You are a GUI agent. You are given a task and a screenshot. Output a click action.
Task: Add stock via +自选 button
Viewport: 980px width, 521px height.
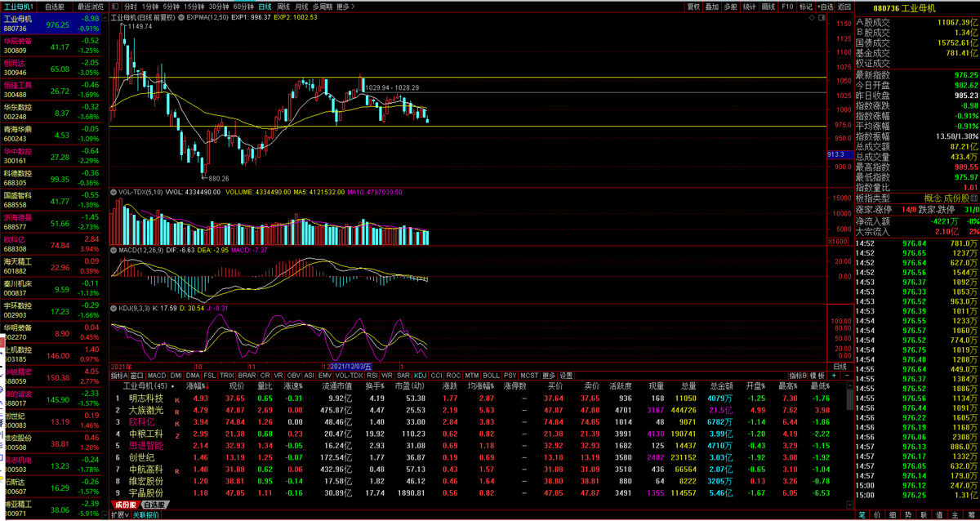point(825,6)
